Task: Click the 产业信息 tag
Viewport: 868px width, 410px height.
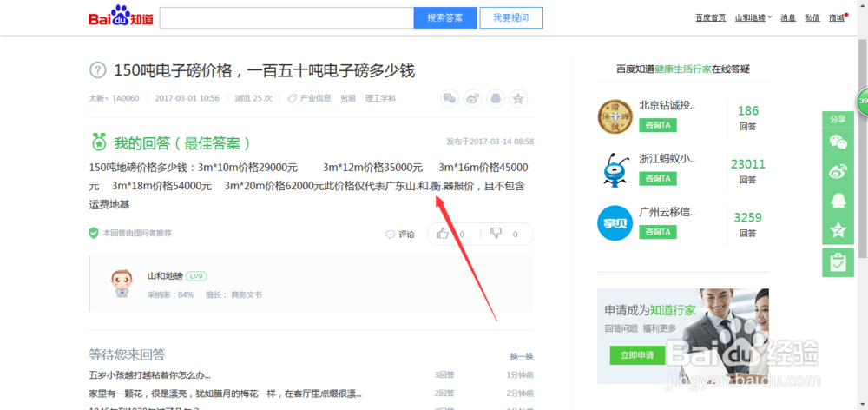Action: [315, 98]
